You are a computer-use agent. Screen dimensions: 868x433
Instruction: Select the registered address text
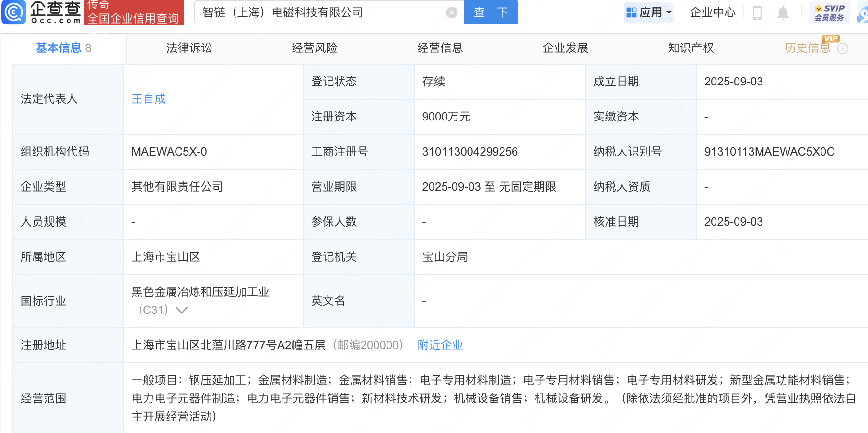[x=229, y=345]
